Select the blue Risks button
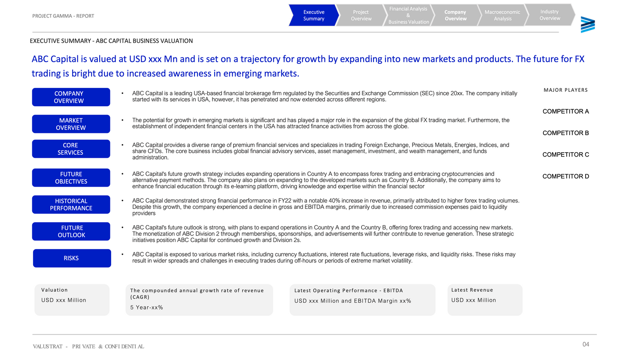Screen dimensions: 644x362 (72, 258)
